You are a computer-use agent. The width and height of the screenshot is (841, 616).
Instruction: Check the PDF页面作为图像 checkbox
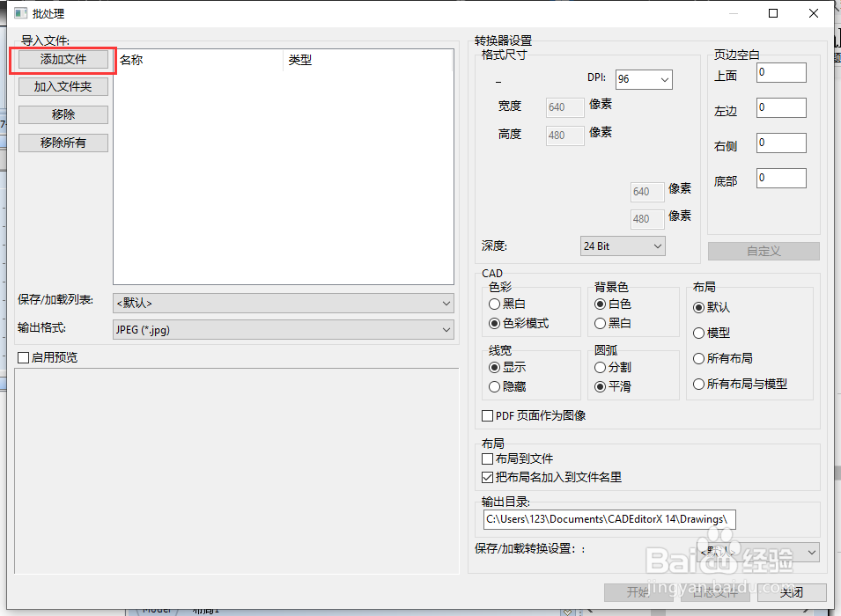[x=485, y=415]
